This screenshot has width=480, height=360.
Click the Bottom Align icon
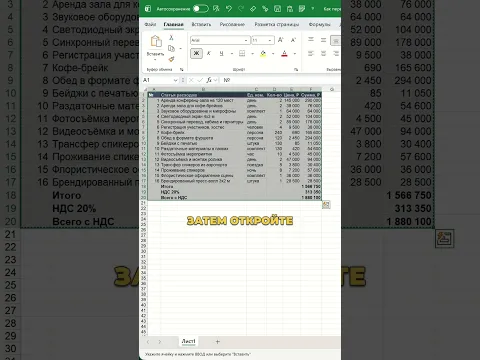coord(335,40)
